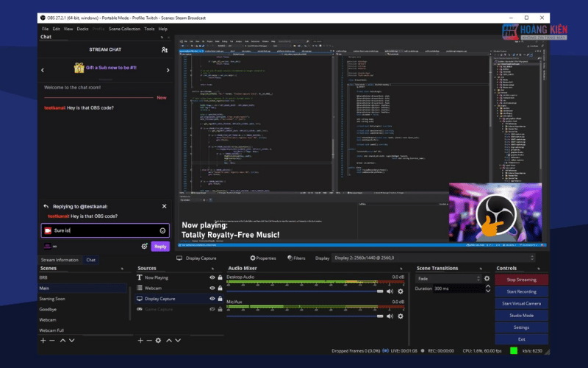Toggle visibility of Game Capture source
The height and width of the screenshot is (368, 588).
(212, 309)
